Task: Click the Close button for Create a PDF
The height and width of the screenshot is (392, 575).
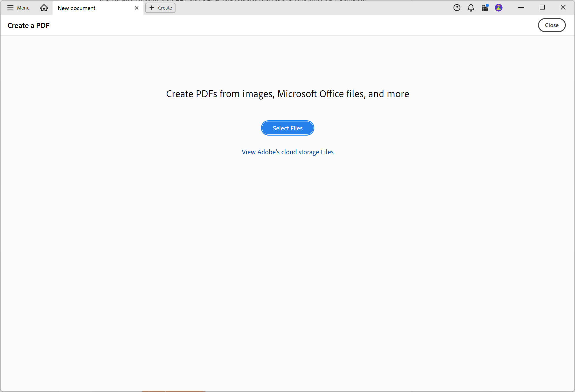Action: [552, 25]
